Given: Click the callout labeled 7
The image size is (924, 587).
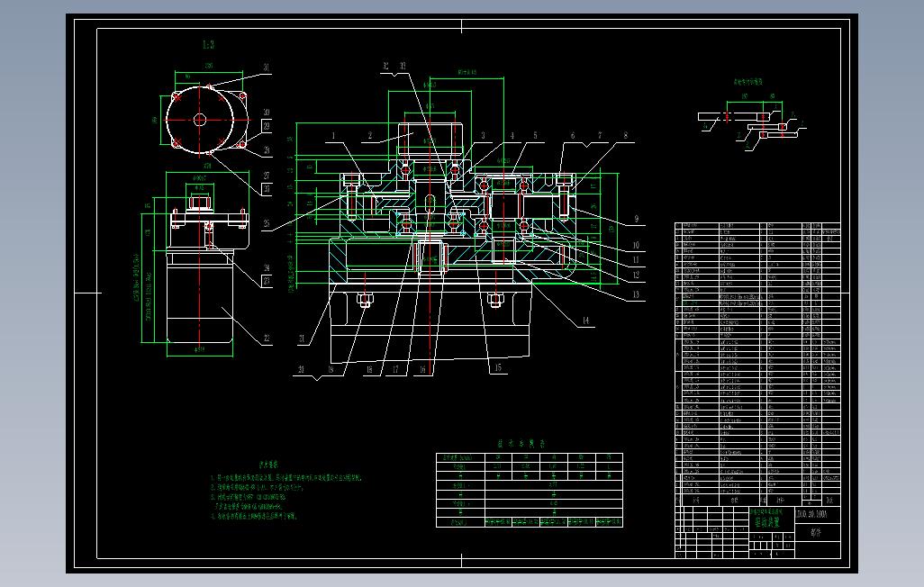Looking at the screenshot, I should click(x=600, y=136).
